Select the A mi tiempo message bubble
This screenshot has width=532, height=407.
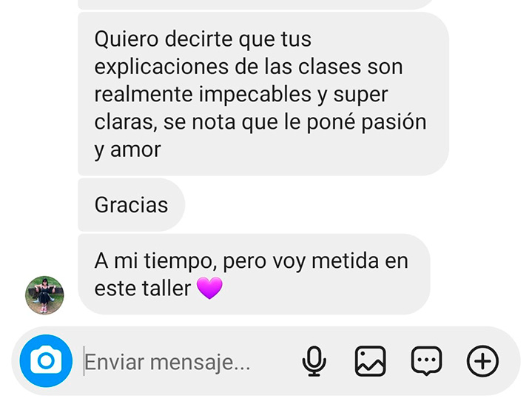(x=254, y=275)
